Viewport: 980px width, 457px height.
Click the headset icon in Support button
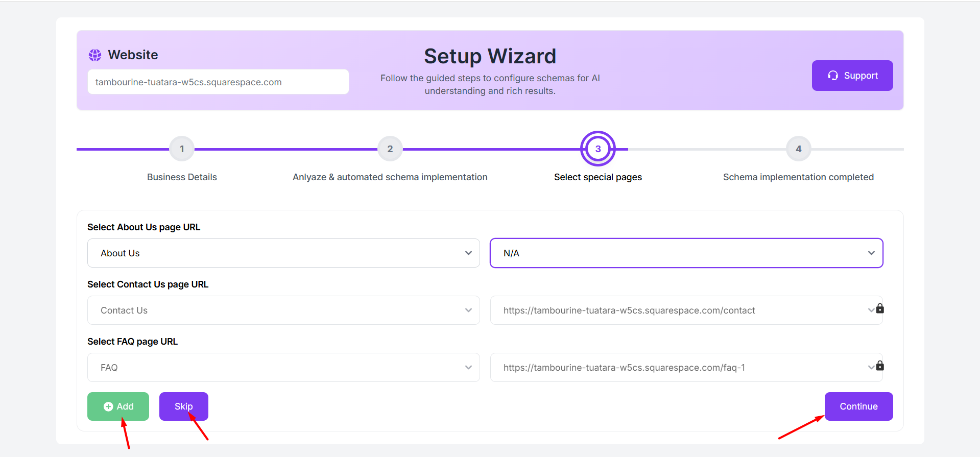click(833, 76)
